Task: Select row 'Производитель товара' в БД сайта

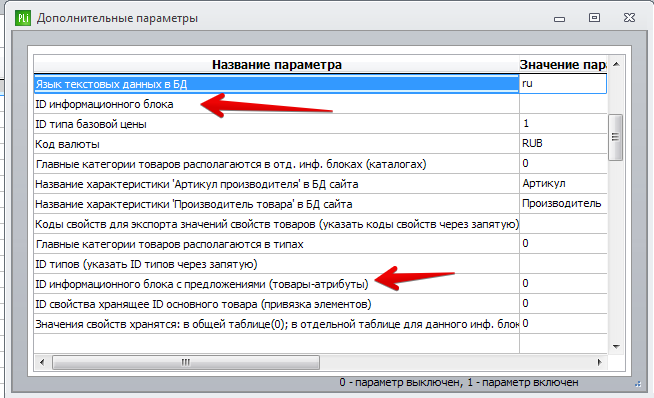Action: (276, 204)
